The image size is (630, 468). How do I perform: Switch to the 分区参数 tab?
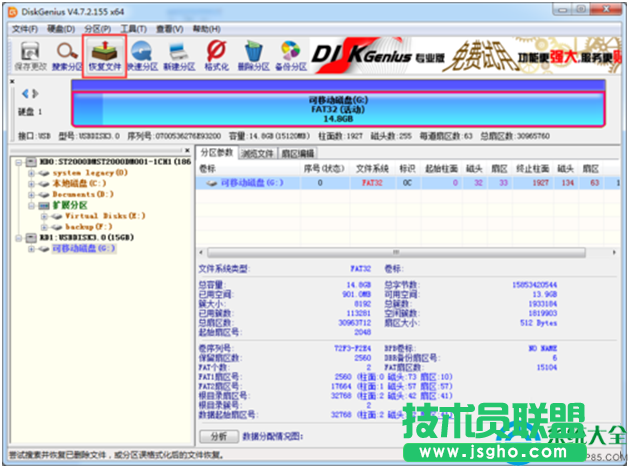[217, 153]
